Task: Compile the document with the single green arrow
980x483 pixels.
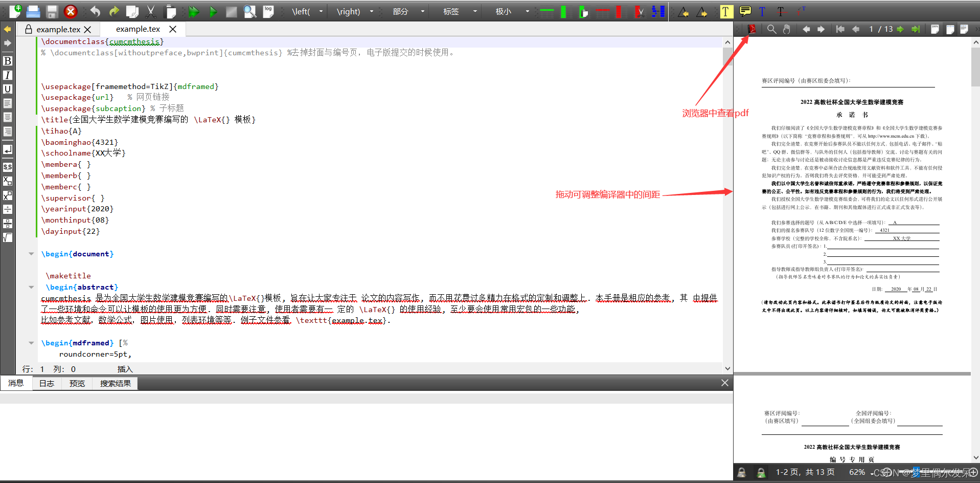Action: 213,11
